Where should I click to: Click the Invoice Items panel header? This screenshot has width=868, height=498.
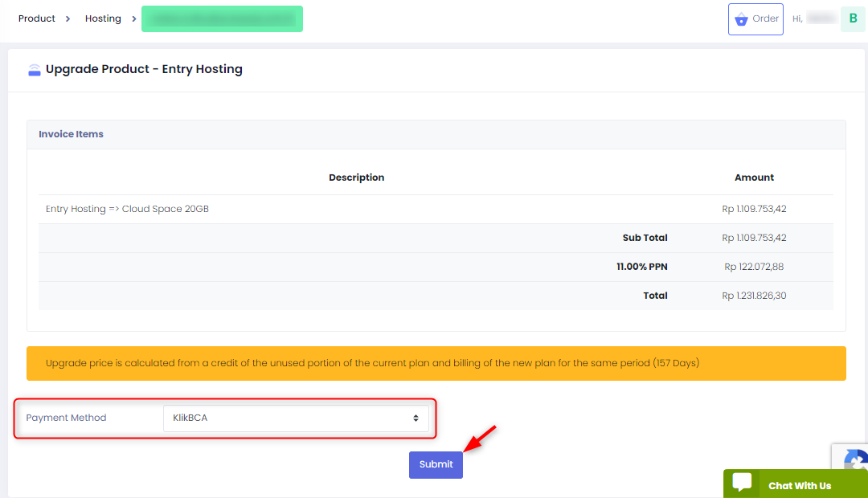pos(436,134)
